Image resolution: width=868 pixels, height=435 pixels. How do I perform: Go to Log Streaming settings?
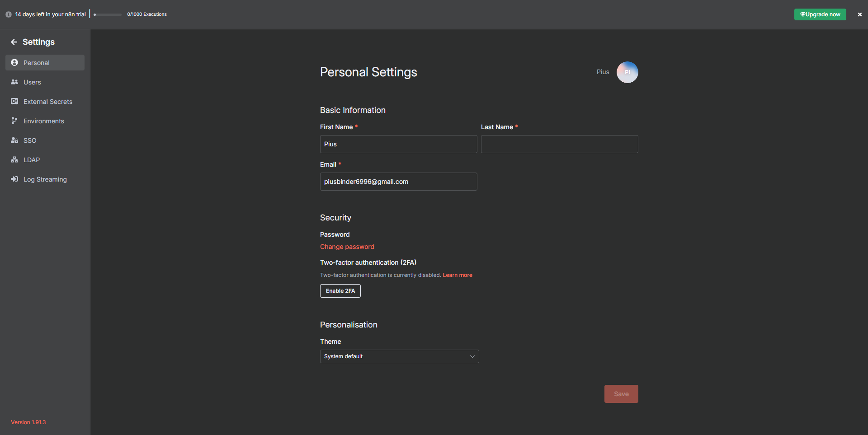point(45,179)
